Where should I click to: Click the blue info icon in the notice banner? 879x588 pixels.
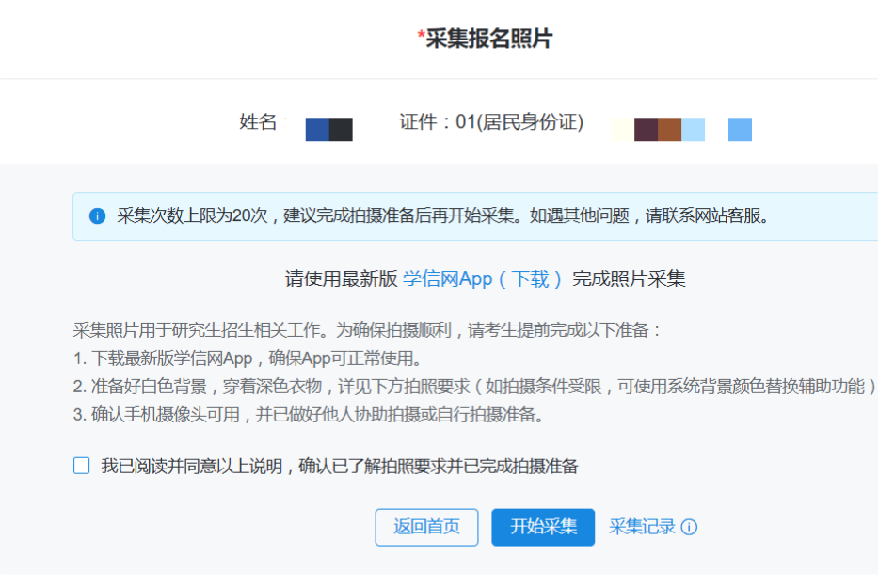point(98,215)
